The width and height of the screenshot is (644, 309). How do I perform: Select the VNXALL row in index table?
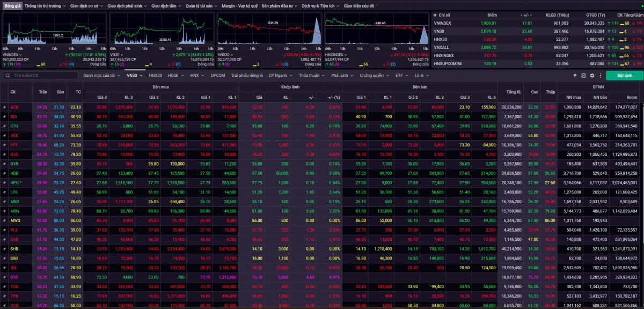pyautogui.click(x=537, y=47)
